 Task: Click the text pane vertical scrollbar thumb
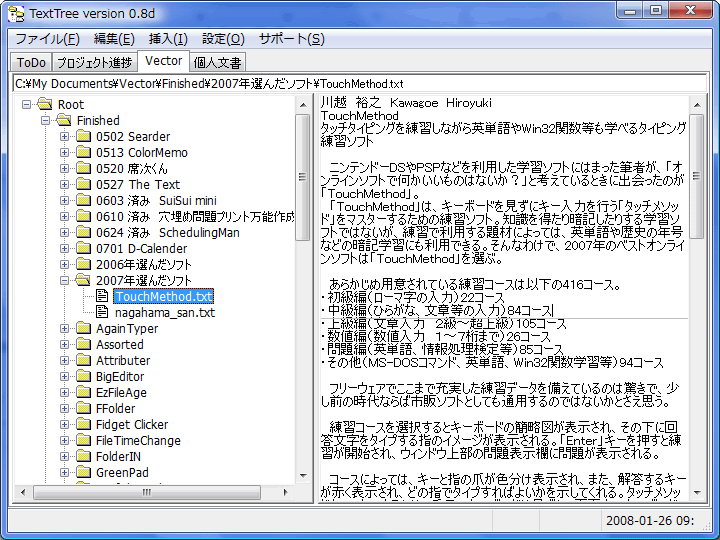coord(697,176)
